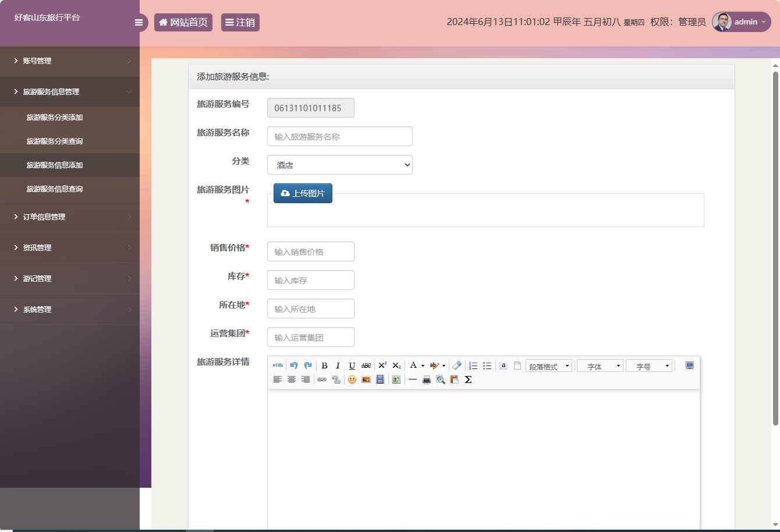Open the 分类 category dropdown

(339, 165)
